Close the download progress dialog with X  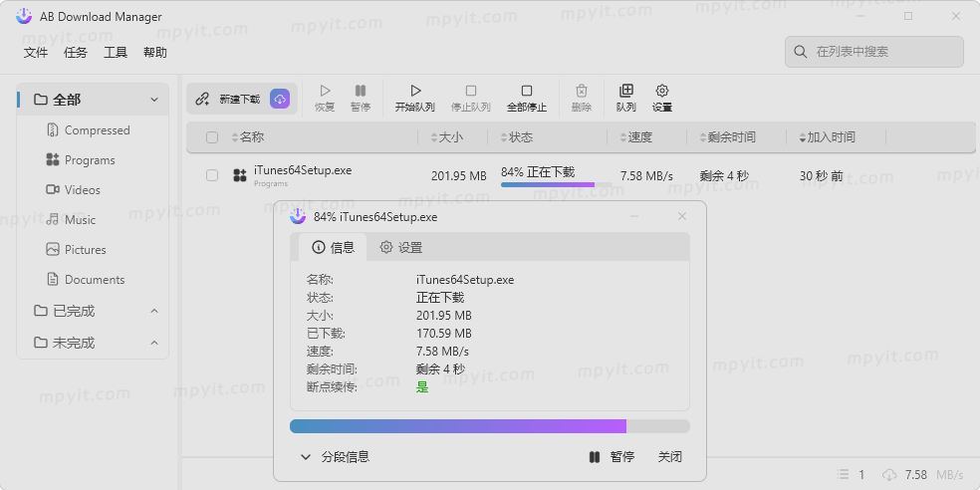[x=682, y=216]
